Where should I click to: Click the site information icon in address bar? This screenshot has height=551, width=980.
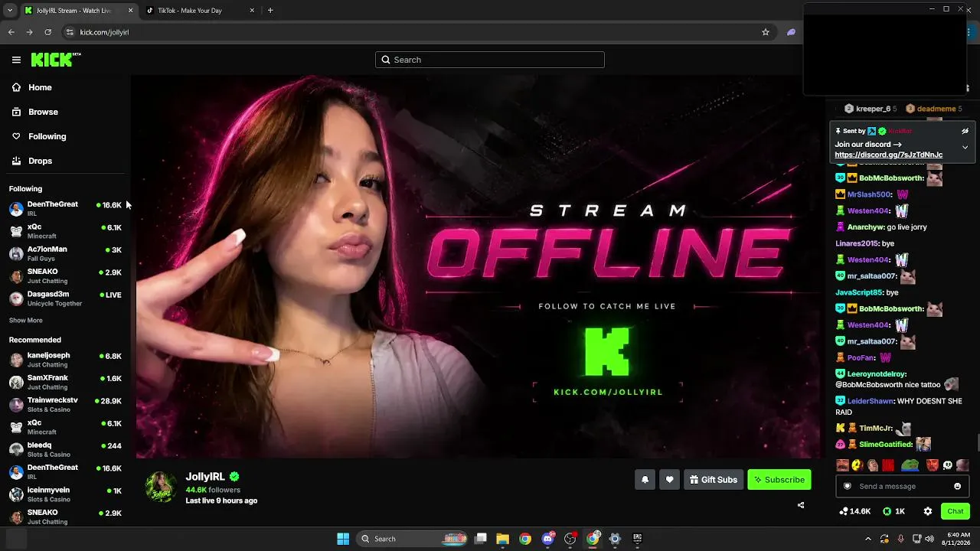(70, 32)
